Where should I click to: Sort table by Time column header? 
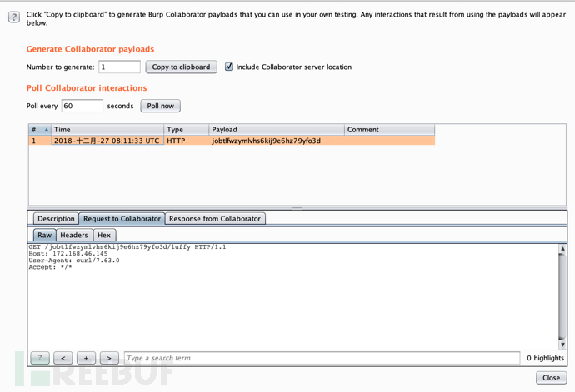point(107,130)
